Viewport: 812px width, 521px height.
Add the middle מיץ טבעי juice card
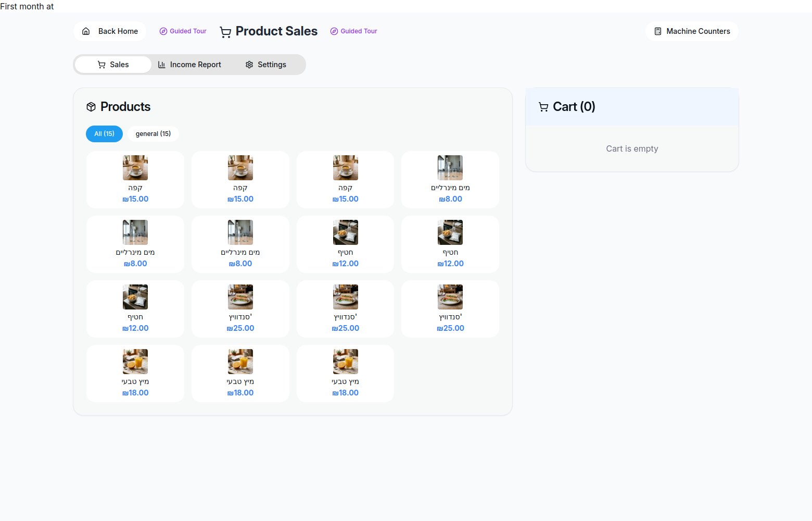click(240, 374)
